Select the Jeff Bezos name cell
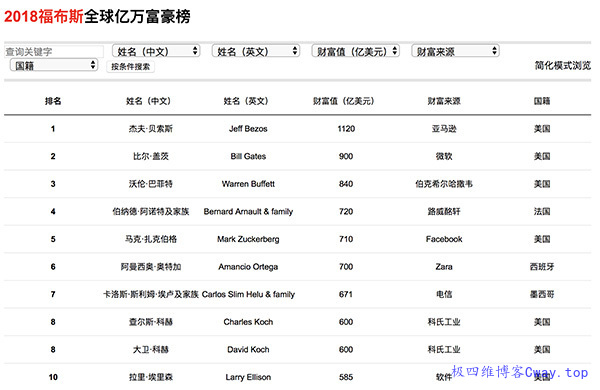This screenshot has height=390, width=600. (248, 129)
